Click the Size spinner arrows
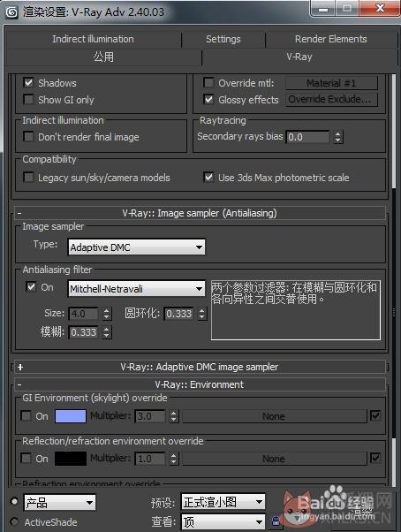Screen dimensions: 401x532 point(107,314)
